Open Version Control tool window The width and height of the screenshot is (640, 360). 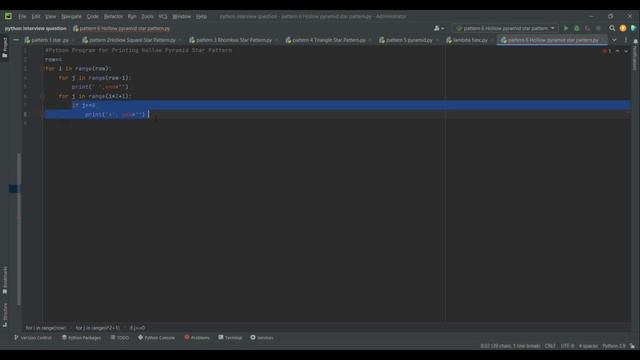33,338
